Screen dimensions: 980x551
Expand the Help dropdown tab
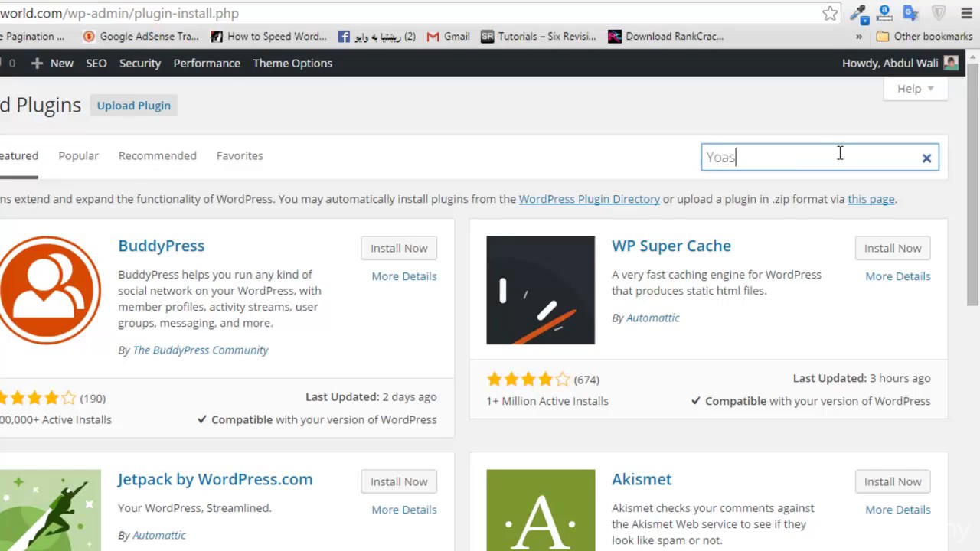click(x=916, y=89)
